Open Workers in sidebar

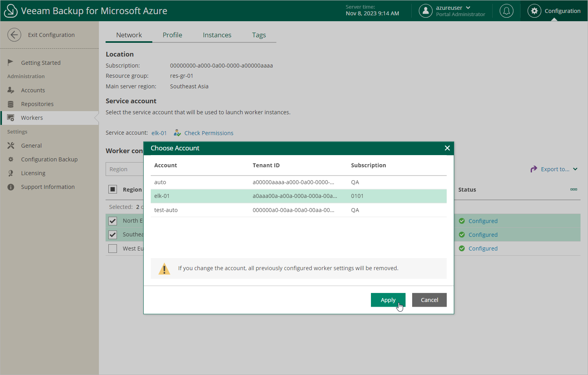pos(32,118)
